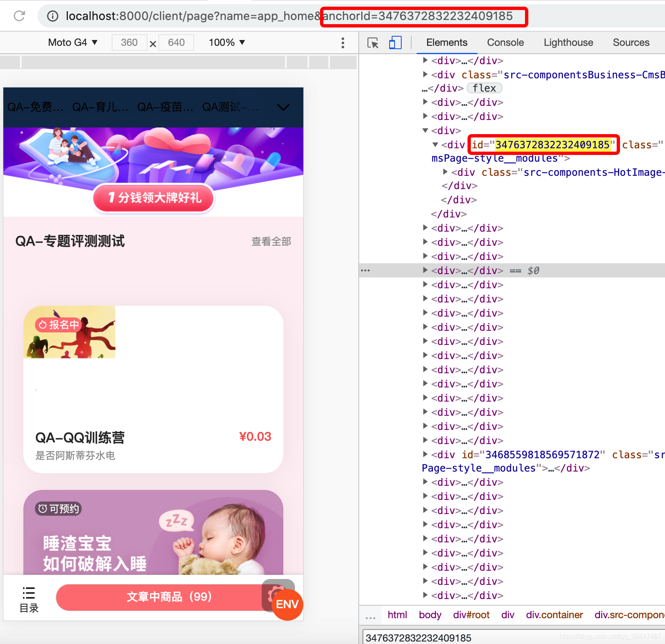665x644 pixels.
Task: Expand the selected div marked == $0
Action: (x=425, y=270)
